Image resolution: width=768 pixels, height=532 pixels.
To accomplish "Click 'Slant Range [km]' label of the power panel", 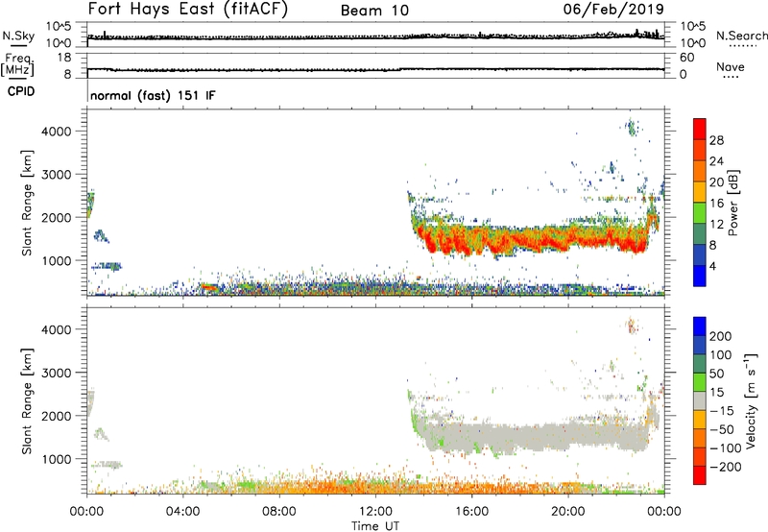I will click(x=27, y=204).
